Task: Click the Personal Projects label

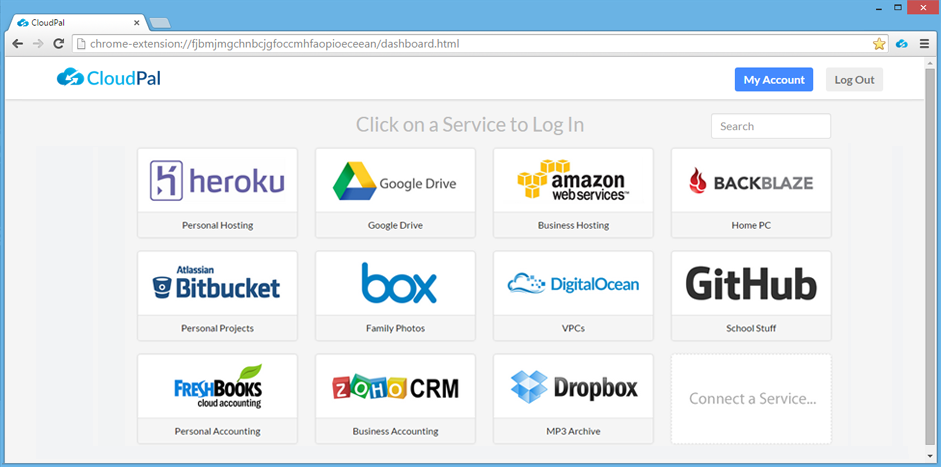Action: tap(217, 328)
